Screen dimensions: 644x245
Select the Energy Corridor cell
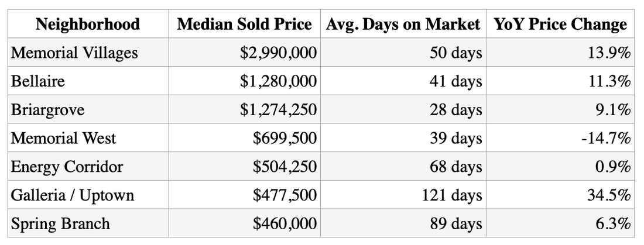click(88, 166)
